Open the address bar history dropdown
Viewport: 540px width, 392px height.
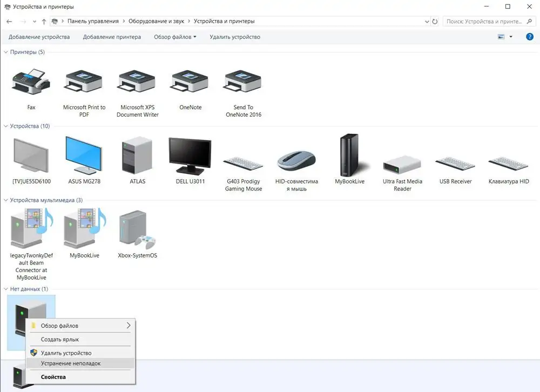coord(427,22)
